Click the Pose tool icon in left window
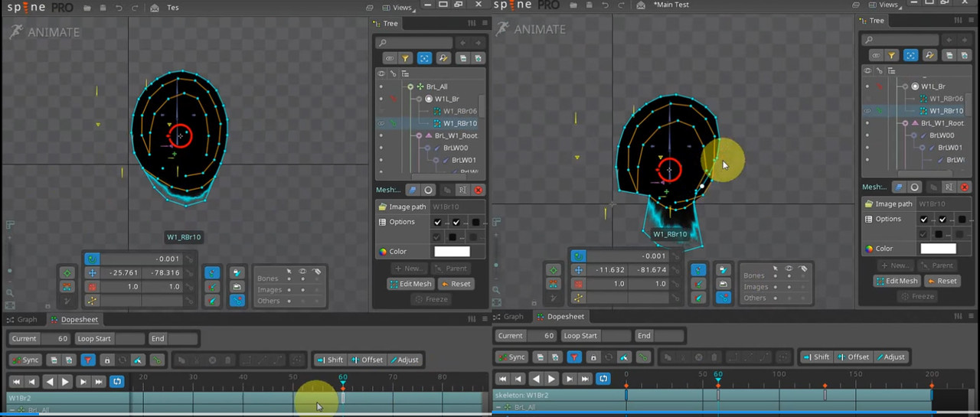 click(67, 272)
